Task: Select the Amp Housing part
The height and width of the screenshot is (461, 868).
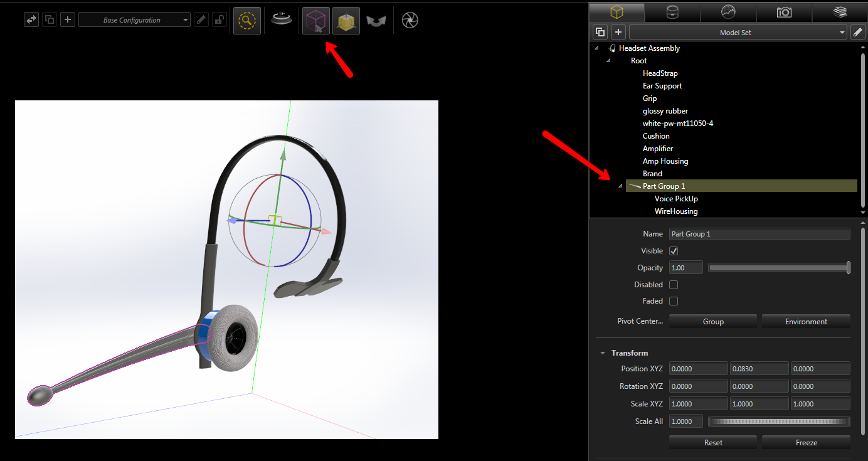Action: [665, 161]
